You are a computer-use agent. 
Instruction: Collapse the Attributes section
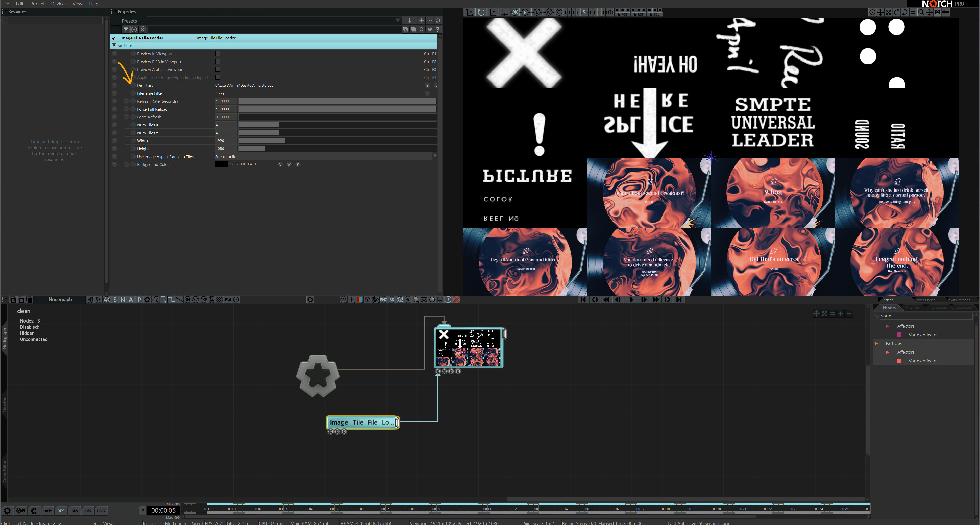(114, 45)
